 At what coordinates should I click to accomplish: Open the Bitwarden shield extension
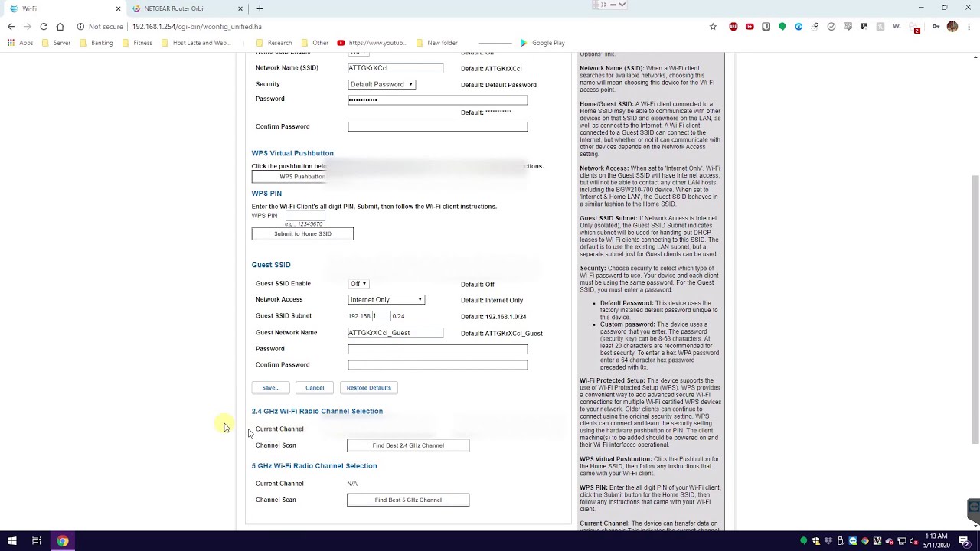[x=766, y=27]
